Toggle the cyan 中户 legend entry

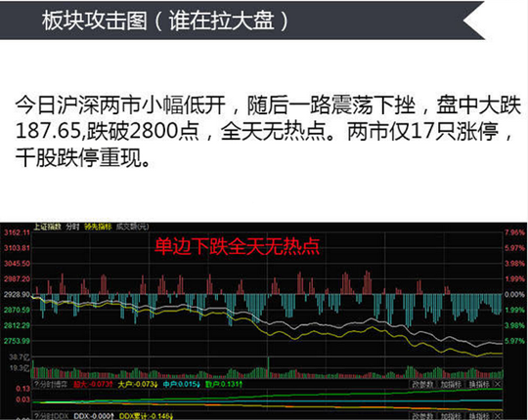[x=182, y=384]
